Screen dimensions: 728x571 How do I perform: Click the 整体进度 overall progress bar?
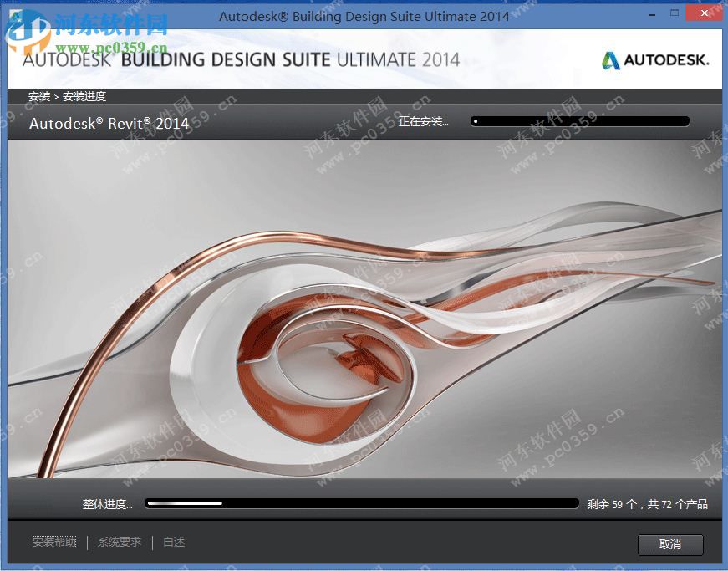pos(359,502)
